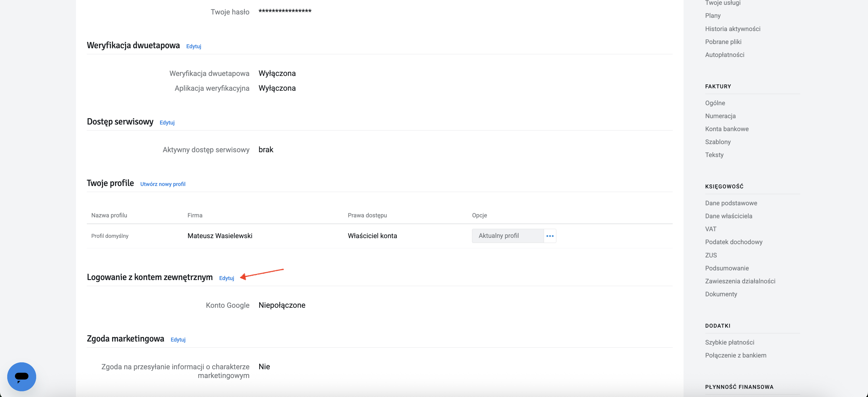Open the chat support bubble

pyautogui.click(x=22, y=377)
